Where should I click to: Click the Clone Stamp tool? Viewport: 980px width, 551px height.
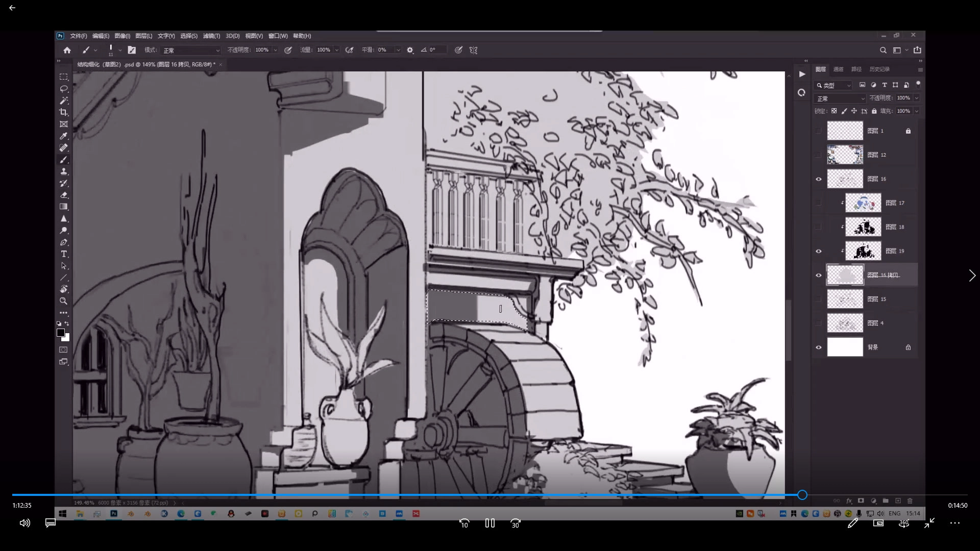point(64,171)
